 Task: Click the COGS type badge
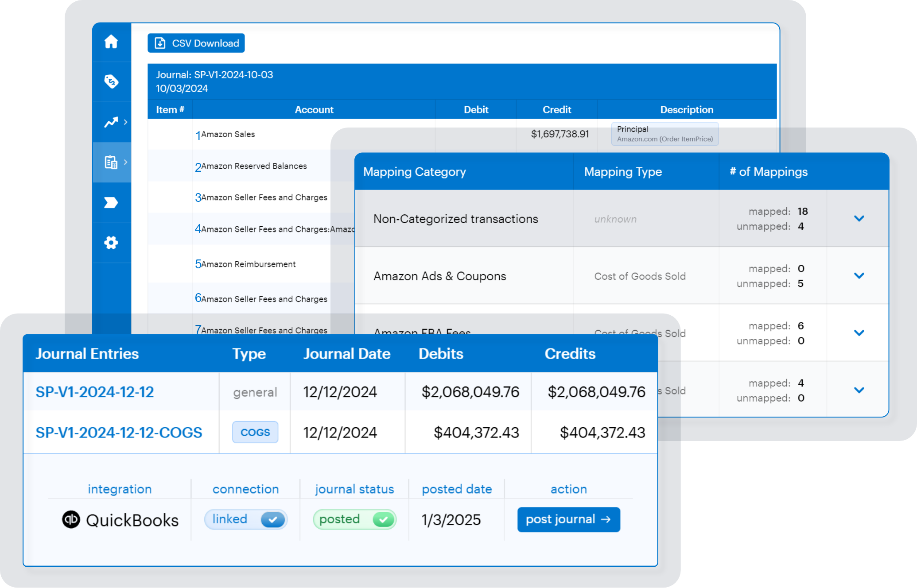click(255, 432)
